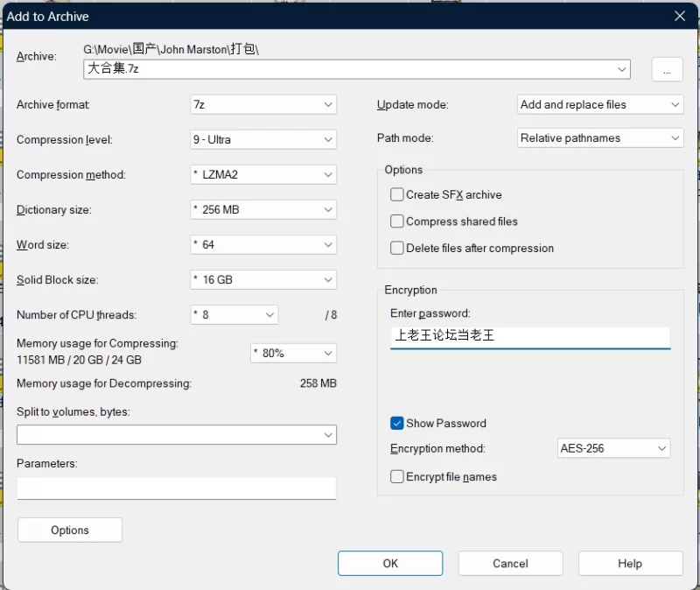Expand the Update mode dropdown
The width and height of the screenshot is (700, 590).
coord(599,104)
